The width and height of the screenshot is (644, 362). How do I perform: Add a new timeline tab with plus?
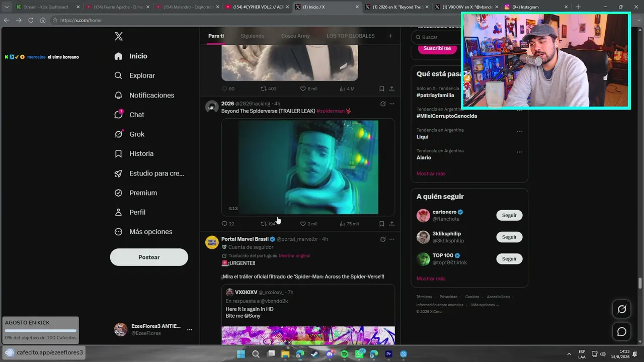pos(390,36)
